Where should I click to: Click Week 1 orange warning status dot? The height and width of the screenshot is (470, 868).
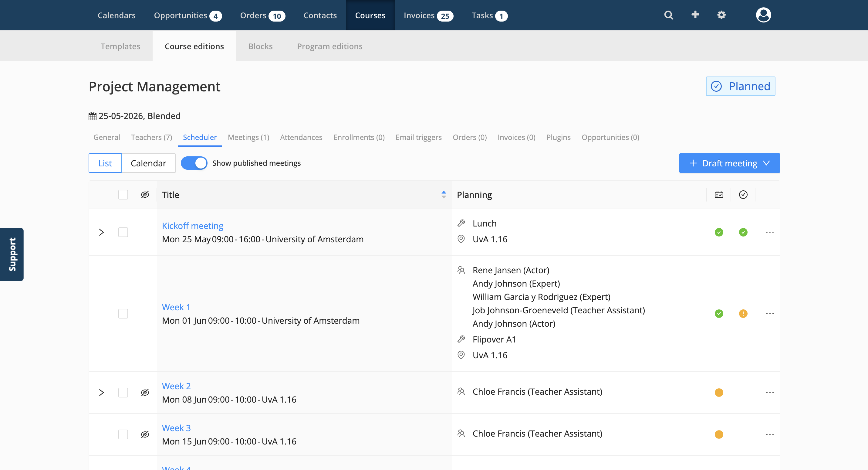click(x=743, y=314)
